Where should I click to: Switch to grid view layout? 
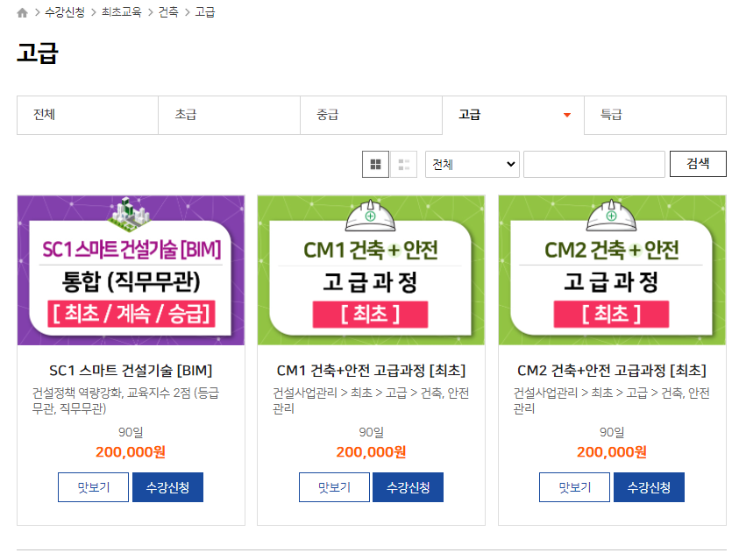pos(375,164)
